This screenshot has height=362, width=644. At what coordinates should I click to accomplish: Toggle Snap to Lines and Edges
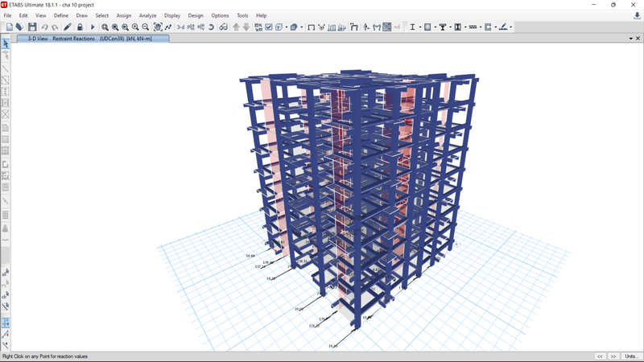point(6,334)
